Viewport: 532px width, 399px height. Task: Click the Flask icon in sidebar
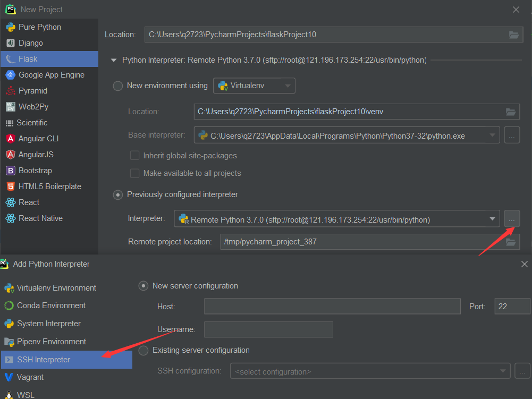[x=11, y=59]
